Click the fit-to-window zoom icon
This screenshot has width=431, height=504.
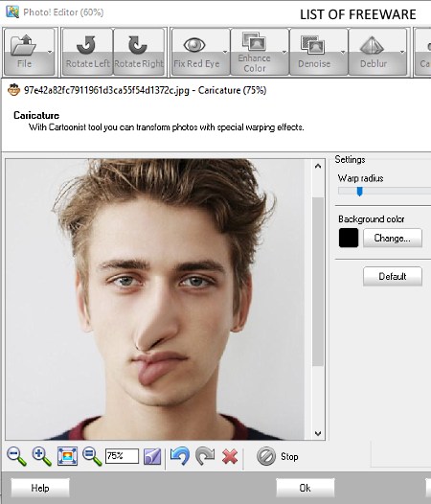tap(67, 456)
